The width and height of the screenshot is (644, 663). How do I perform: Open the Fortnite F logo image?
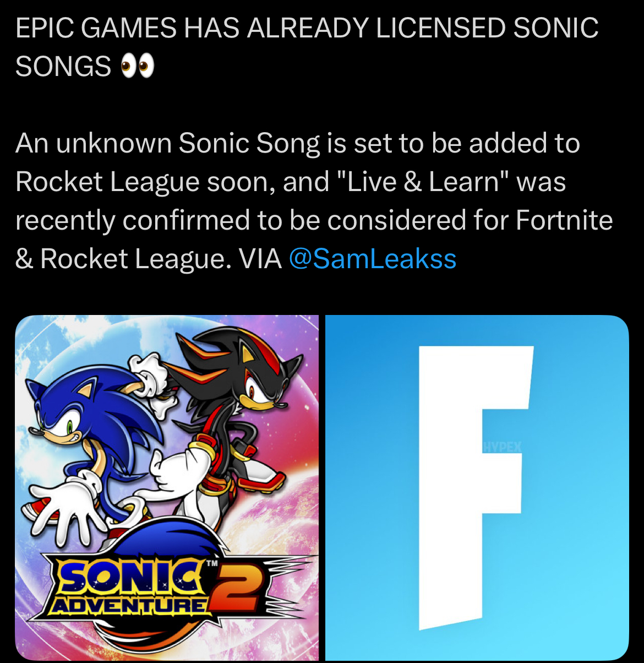pyautogui.click(x=477, y=488)
